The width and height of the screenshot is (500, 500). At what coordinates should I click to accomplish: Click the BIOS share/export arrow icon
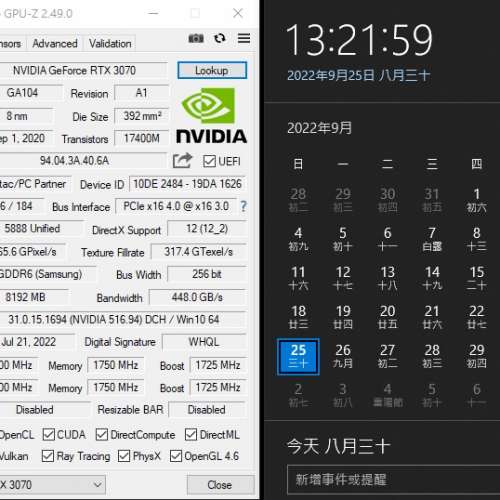pyautogui.click(x=182, y=161)
